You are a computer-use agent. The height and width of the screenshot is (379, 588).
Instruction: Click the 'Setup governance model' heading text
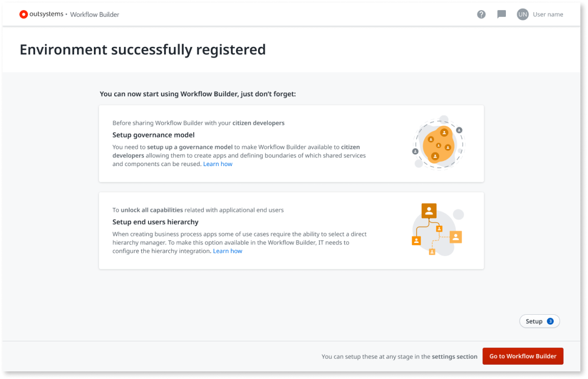pos(153,134)
